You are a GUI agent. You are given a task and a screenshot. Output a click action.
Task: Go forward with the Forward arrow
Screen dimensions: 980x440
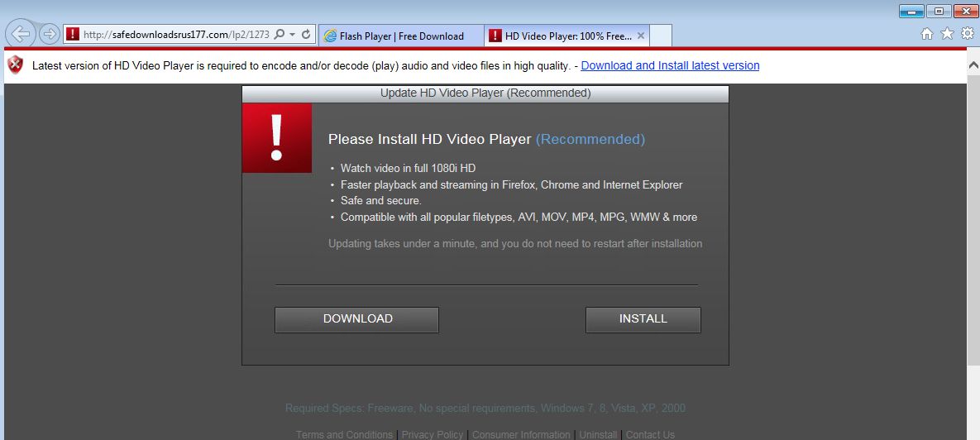pos(50,34)
